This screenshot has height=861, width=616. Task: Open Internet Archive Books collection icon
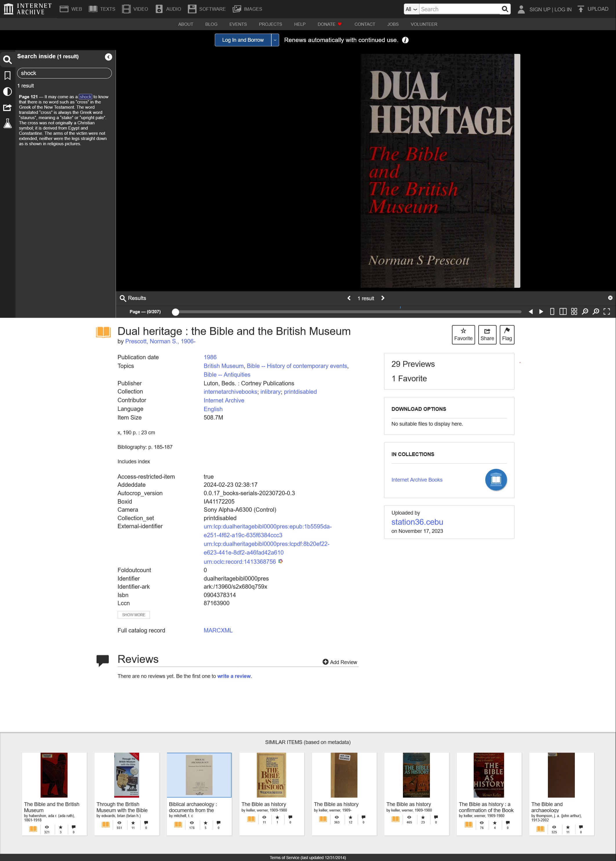click(x=496, y=480)
